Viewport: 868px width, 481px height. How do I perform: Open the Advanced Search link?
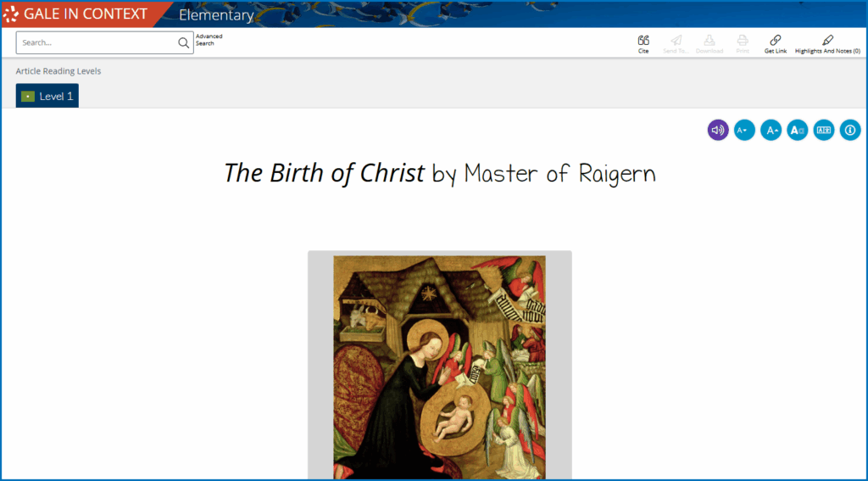pos(209,40)
